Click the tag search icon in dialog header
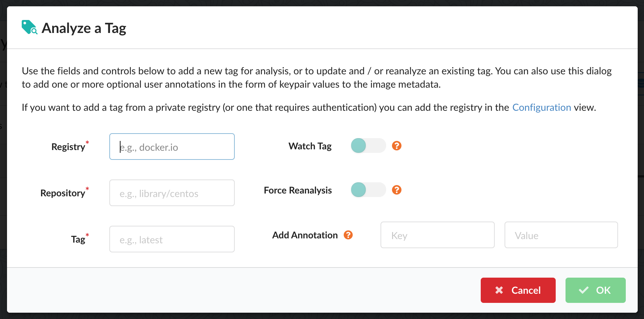 click(x=29, y=27)
